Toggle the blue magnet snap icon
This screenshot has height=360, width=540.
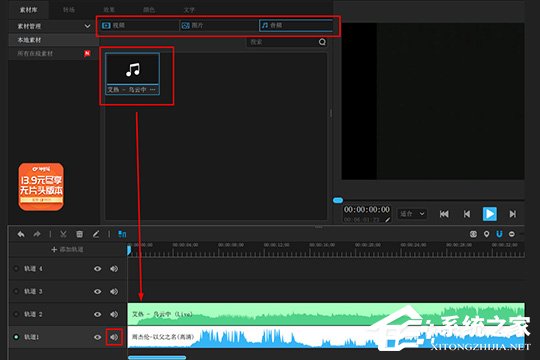(x=499, y=234)
